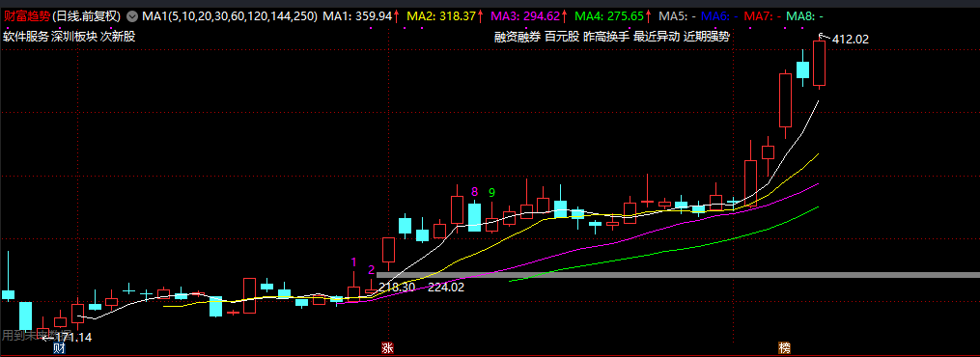Open the indicator settings circle dropdown arrow

132,16
